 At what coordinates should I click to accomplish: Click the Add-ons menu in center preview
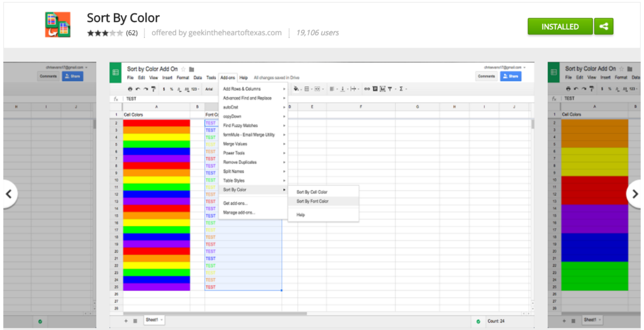(228, 77)
